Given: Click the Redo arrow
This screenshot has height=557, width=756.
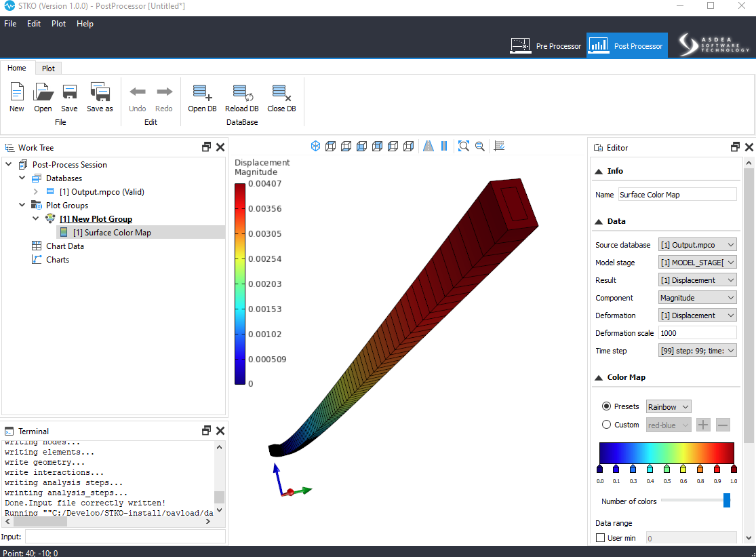Looking at the screenshot, I should tap(164, 92).
